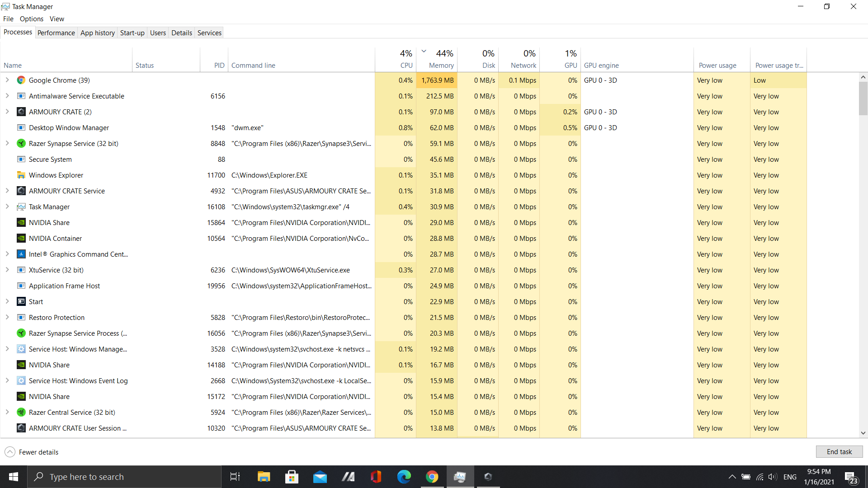
Task: Click the scrollbar up arrow
Action: click(x=863, y=77)
